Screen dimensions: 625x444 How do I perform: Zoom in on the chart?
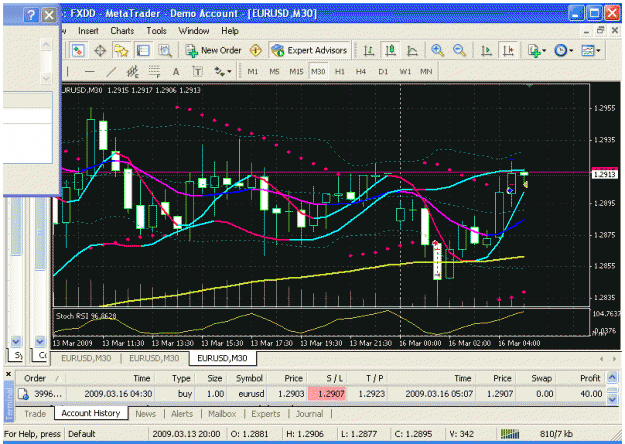pyautogui.click(x=438, y=51)
